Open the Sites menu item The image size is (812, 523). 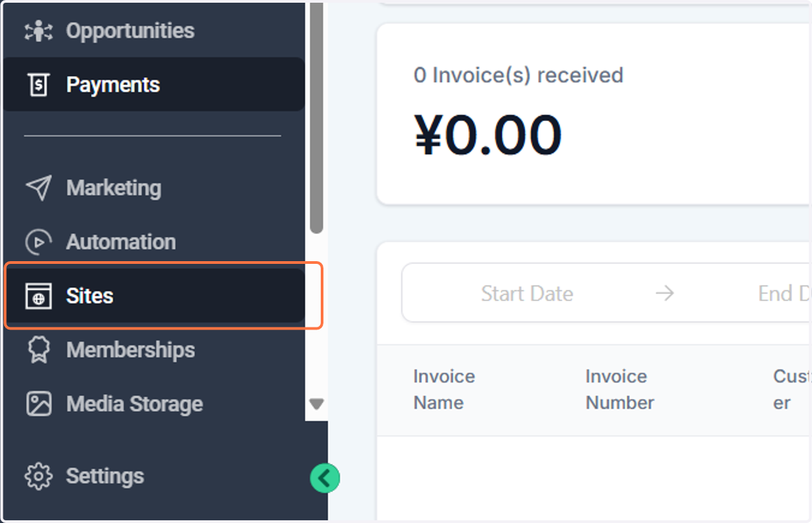pyautogui.click(x=154, y=296)
